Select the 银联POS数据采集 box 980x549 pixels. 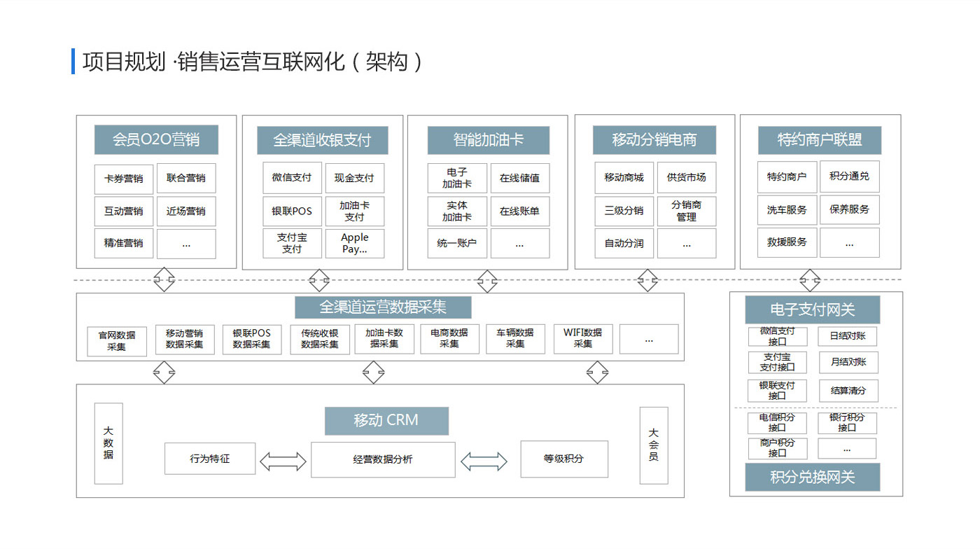click(252, 339)
